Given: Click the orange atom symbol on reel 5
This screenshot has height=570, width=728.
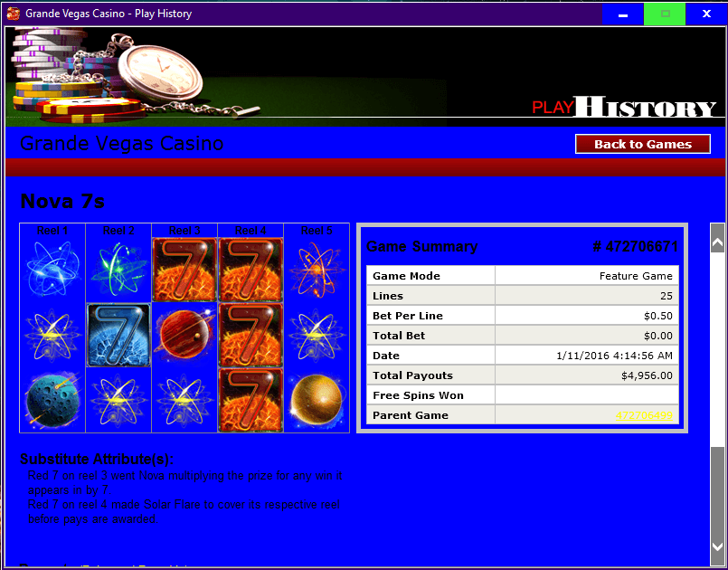Looking at the screenshot, I should pos(317,271).
